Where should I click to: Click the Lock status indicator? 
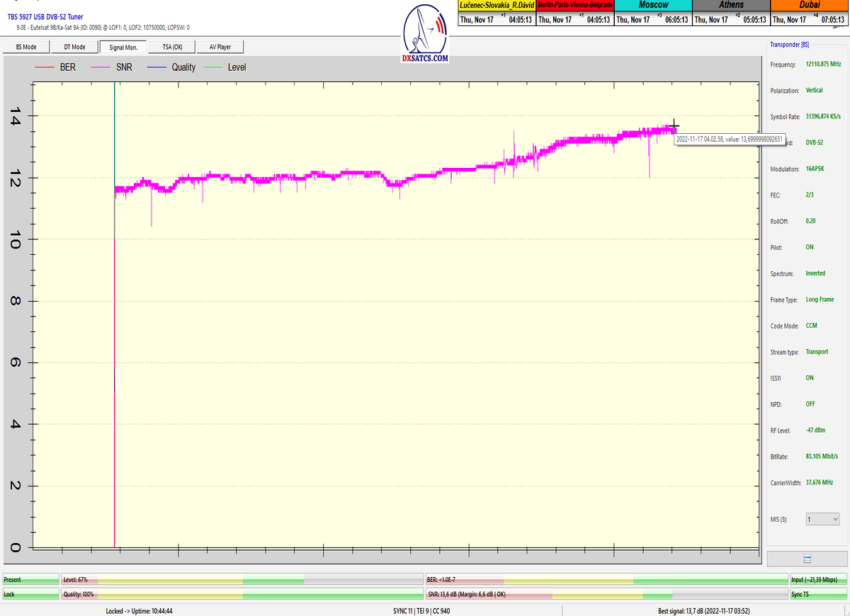click(30, 594)
